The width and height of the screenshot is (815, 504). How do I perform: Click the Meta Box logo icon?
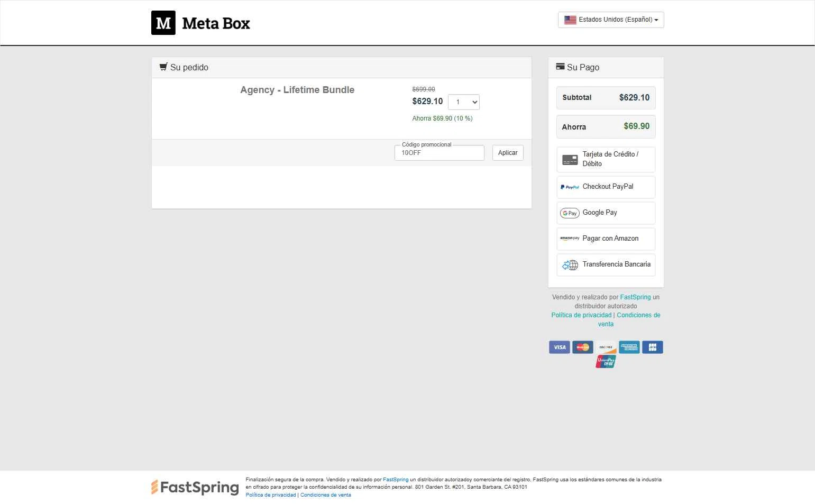[x=163, y=23]
